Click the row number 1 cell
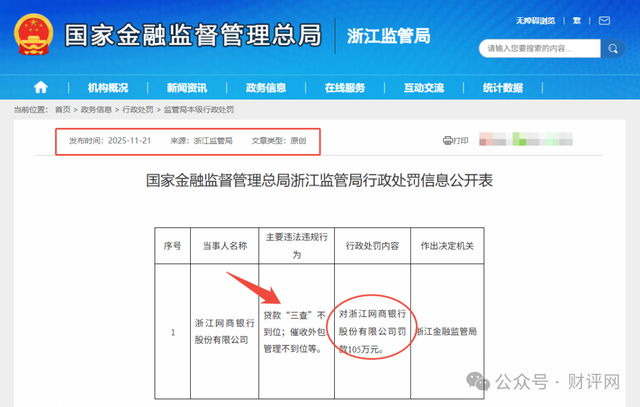 (173, 332)
